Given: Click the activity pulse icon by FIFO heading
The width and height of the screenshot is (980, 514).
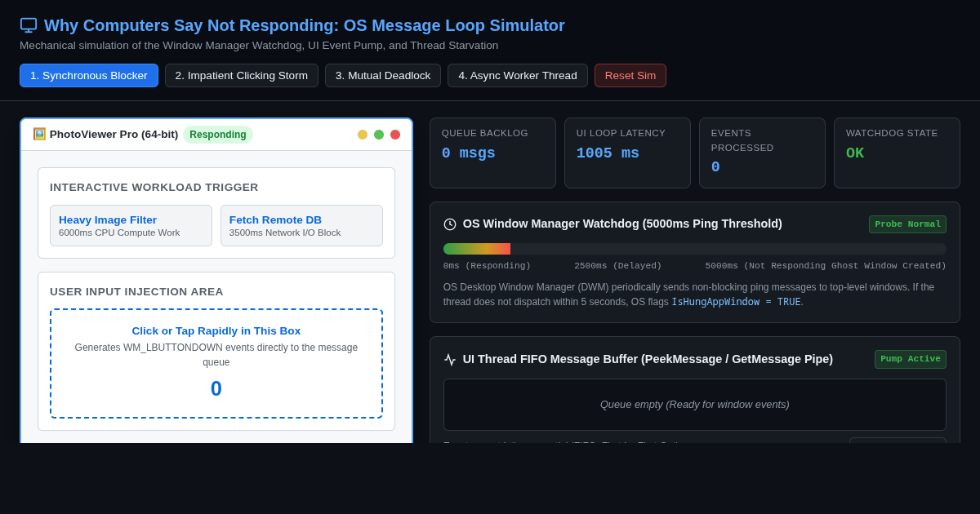Looking at the screenshot, I should point(450,360).
